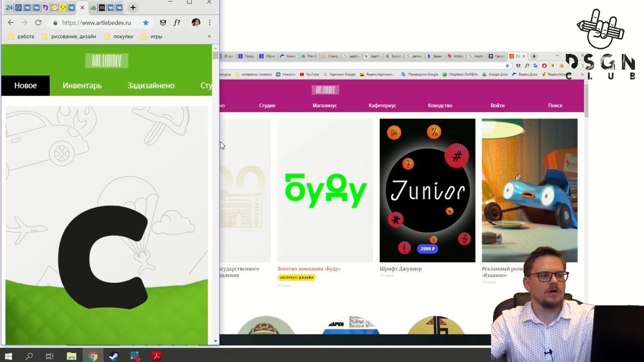This screenshot has height=362, width=644.
Task: Open 'Картинки Google' bookmark in background browser
Action: coord(340,74)
